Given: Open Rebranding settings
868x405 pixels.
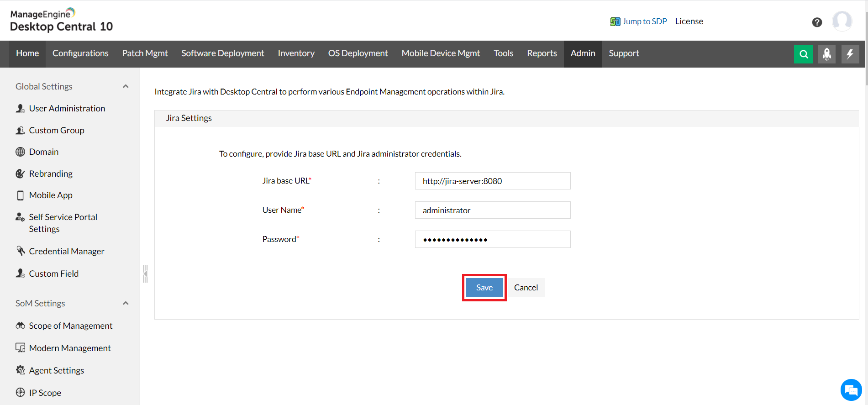Looking at the screenshot, I should pyautogui.click(x=51, y=174).
